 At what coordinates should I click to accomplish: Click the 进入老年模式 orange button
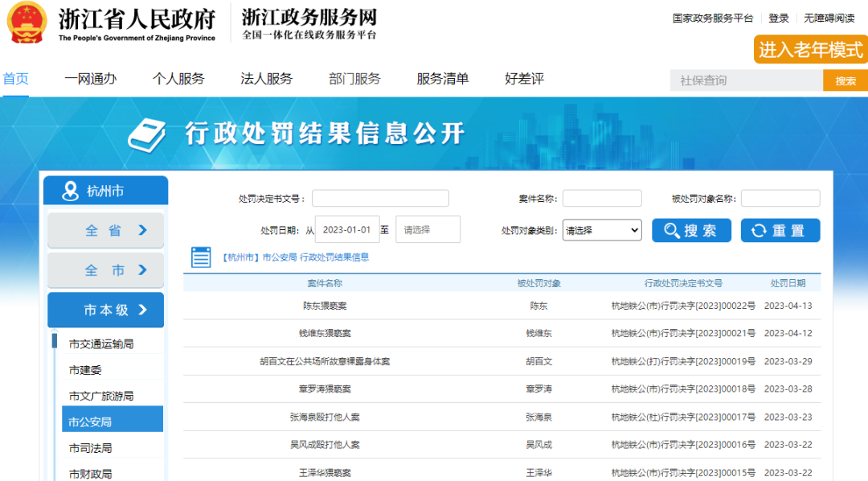click(810, 49)
